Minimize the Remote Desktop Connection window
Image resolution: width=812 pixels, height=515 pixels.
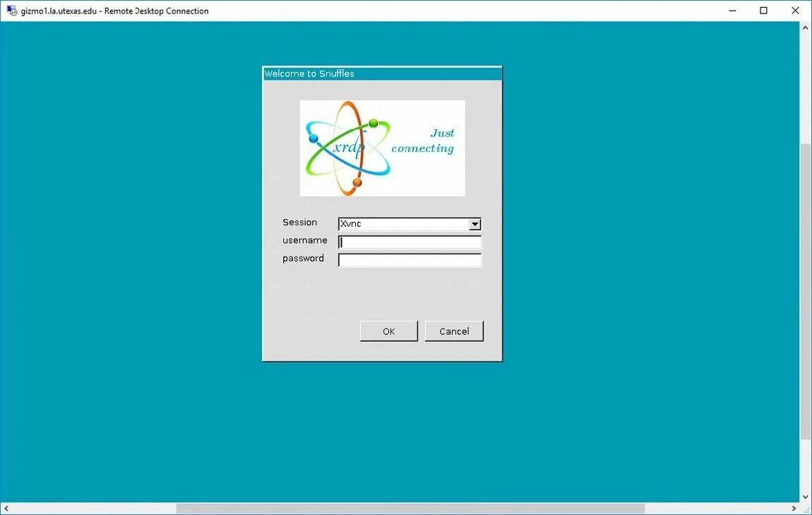click(x=732, y=11)
